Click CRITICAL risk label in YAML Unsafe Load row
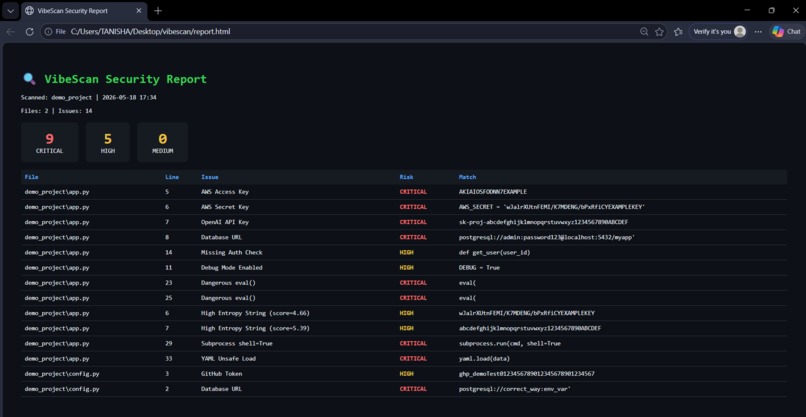Viewport: 806px width, 417px height. click(x=413, y=358)
